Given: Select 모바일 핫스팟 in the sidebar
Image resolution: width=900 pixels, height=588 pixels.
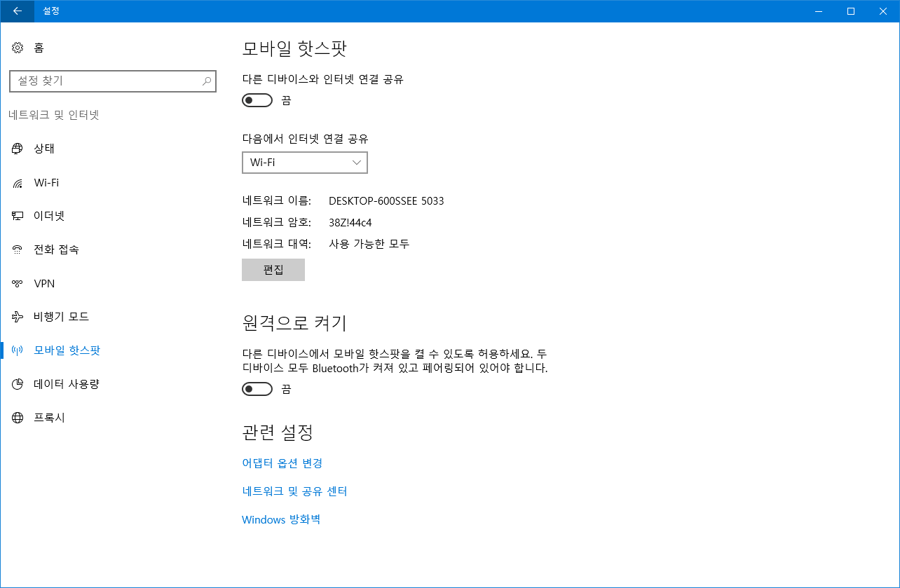Looking at the screenshot, I should tap(67, 350).
